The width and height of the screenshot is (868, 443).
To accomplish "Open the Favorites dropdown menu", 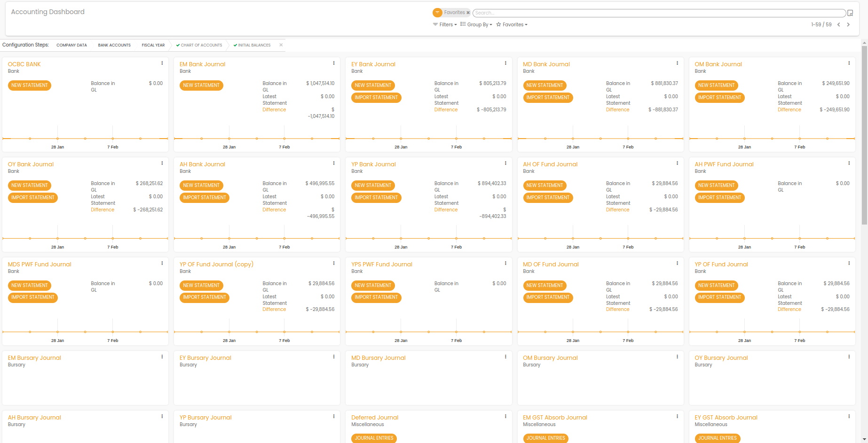I will click(512, 24).
